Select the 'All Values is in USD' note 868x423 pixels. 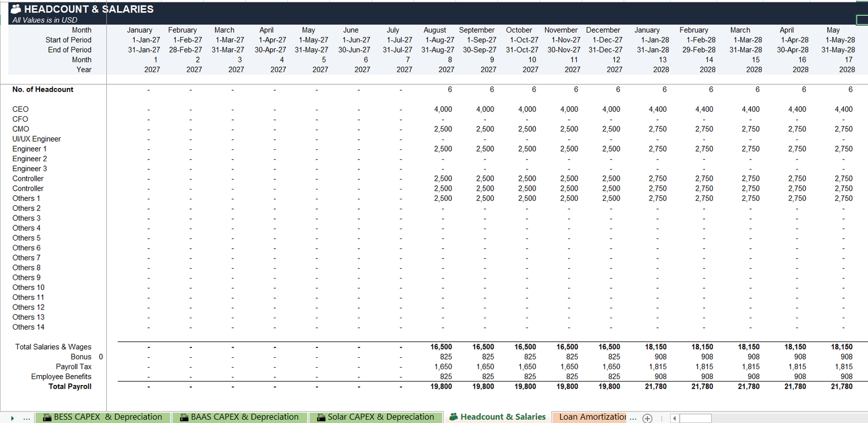click(45, 20)
